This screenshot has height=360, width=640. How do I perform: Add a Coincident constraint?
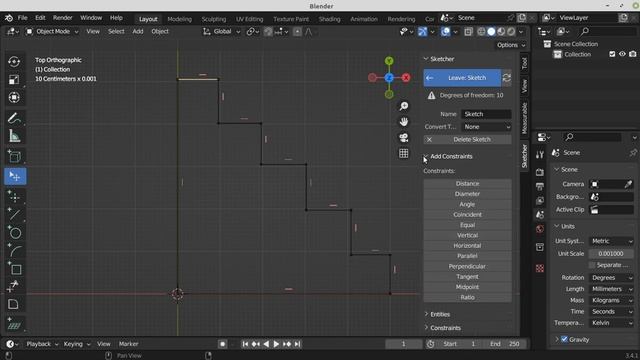click(467, 215)
